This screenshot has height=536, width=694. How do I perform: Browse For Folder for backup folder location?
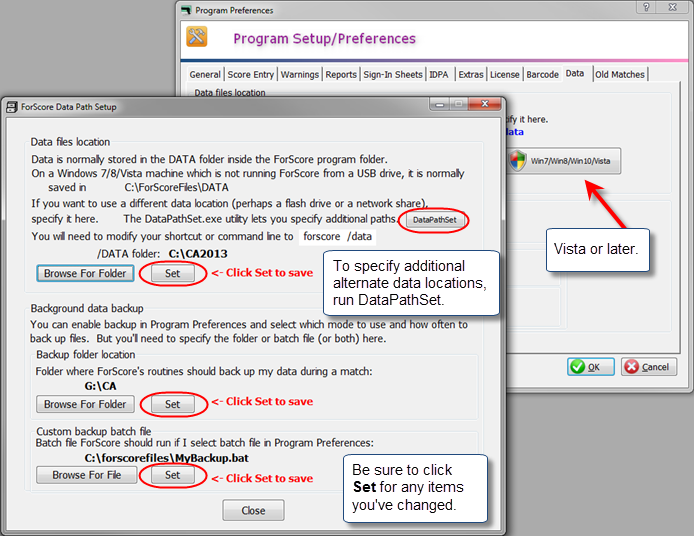point(85,404)
